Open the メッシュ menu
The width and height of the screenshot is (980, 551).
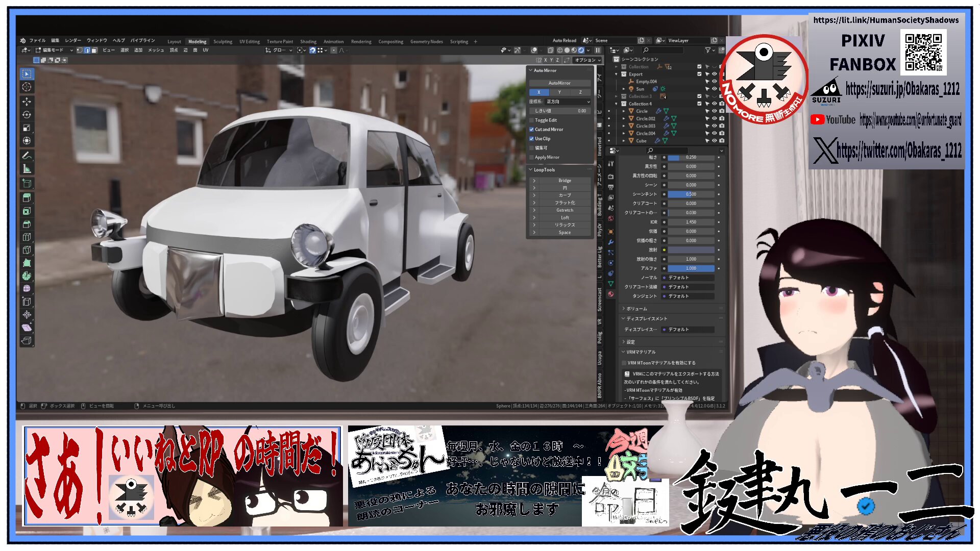click(156, 51)
